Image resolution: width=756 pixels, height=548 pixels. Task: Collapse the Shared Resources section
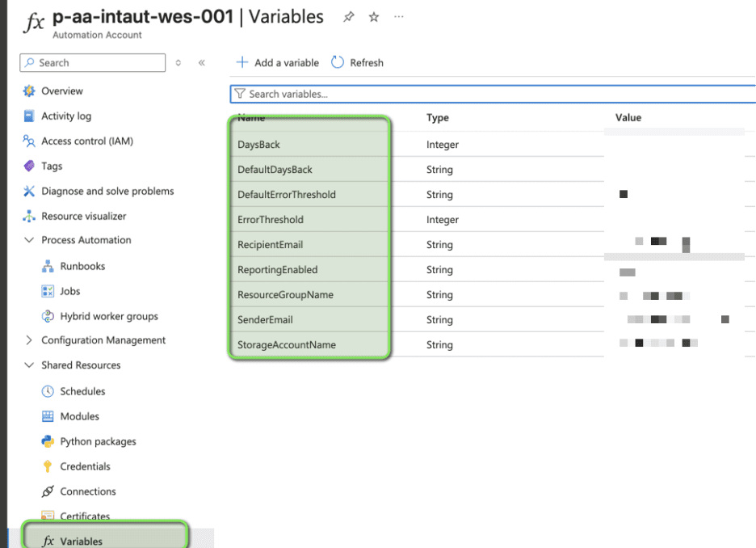(29, 365)
